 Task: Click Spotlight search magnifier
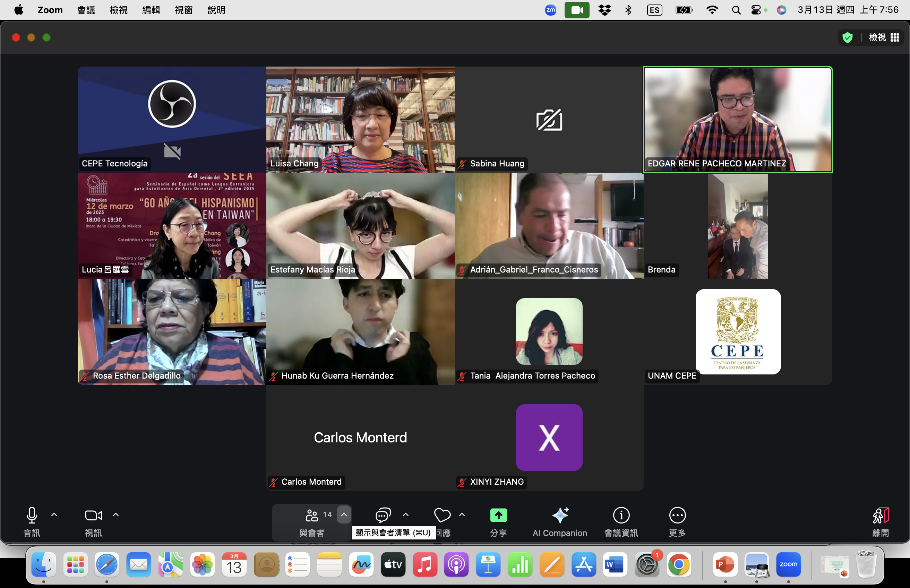[x=736, y=10]
